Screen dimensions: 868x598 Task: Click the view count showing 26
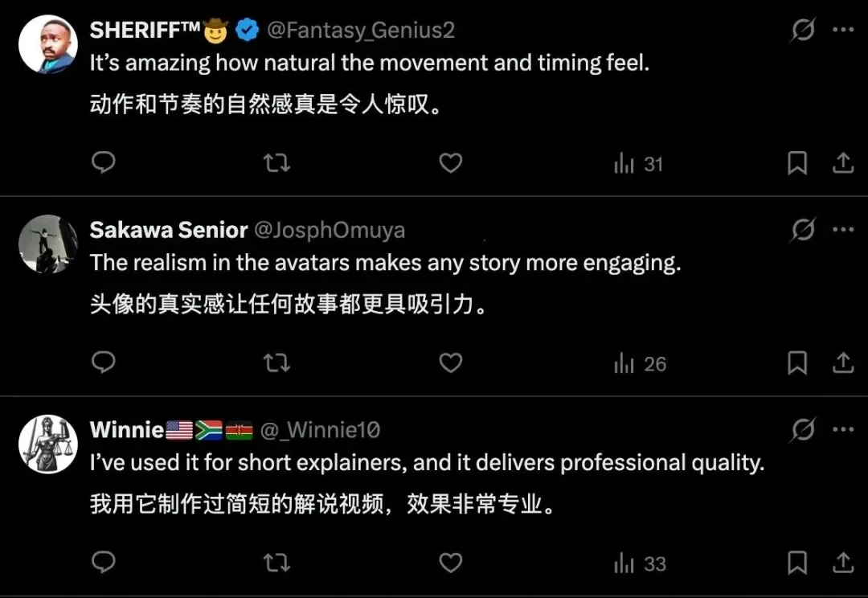[x=639, y=363]
